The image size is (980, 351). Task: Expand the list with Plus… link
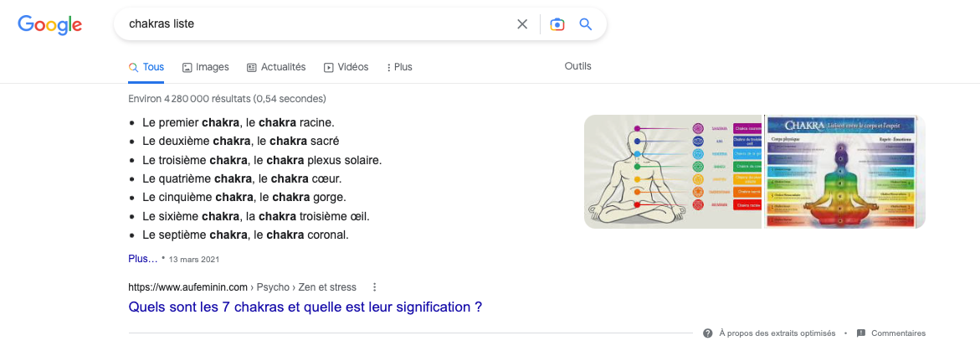pos(143,258)
